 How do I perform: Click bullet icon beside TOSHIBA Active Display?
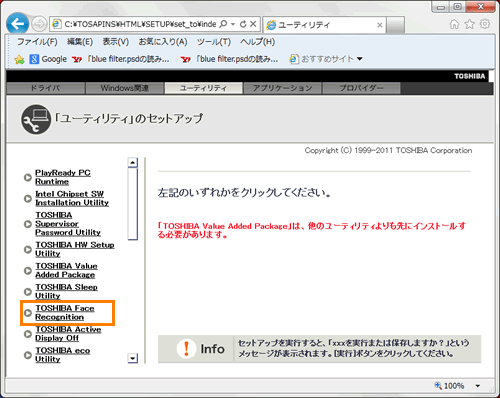pos(28,334)
